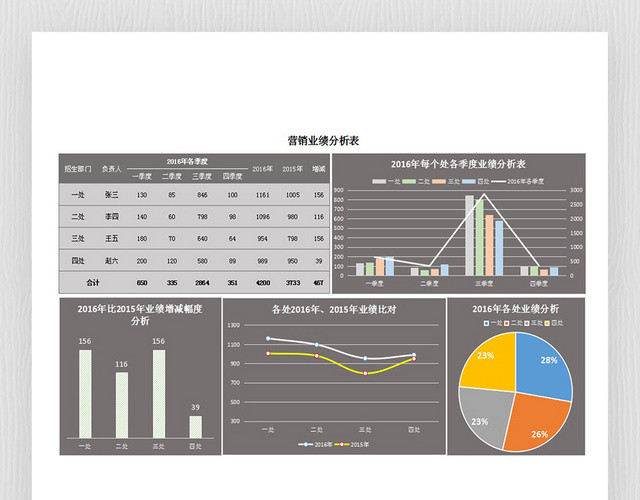Select the cell with name 王五
The width and height of the screenshot is (640, 500).
tap(111, 238)
